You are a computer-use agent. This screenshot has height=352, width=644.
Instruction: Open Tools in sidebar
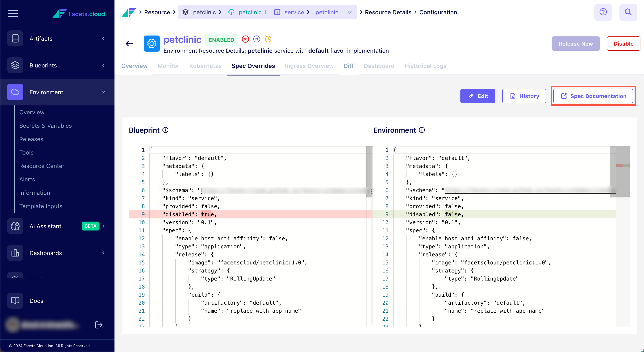(x=26, y=153)
